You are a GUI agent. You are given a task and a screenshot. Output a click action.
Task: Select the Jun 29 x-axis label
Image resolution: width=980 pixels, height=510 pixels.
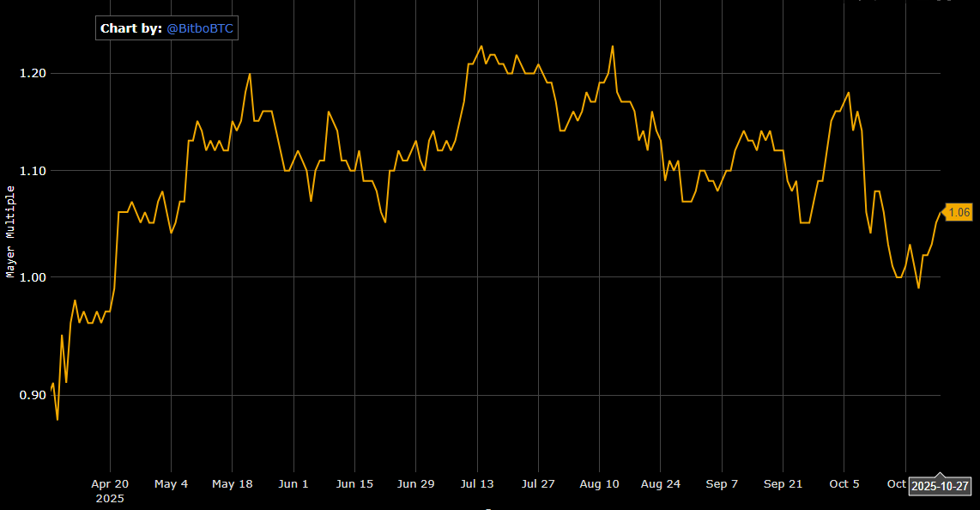pyautogui.click(x=415, y=484)
